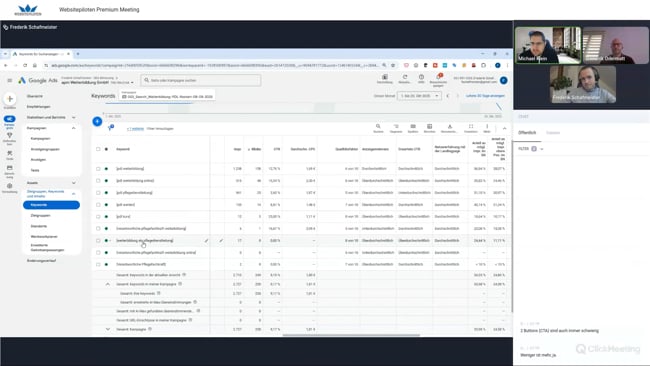
Task: Click the expand table fullscreen icon
Action: (471, 126)
